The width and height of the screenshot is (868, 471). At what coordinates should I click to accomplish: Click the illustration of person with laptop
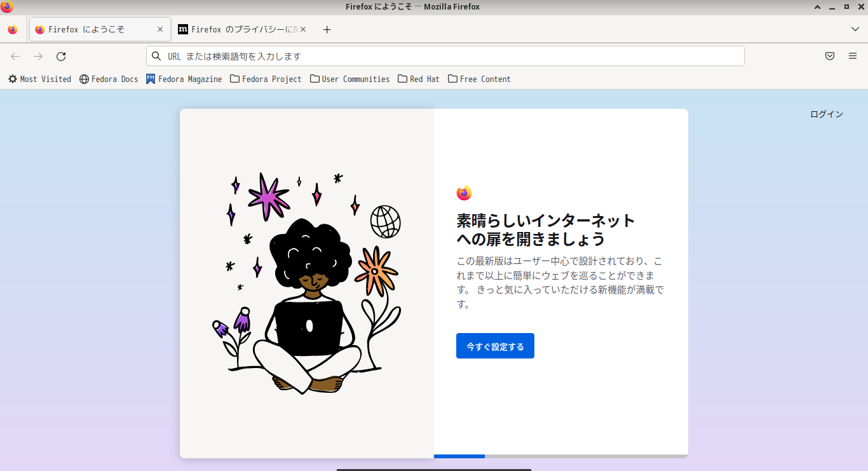[x=307, y=283]
